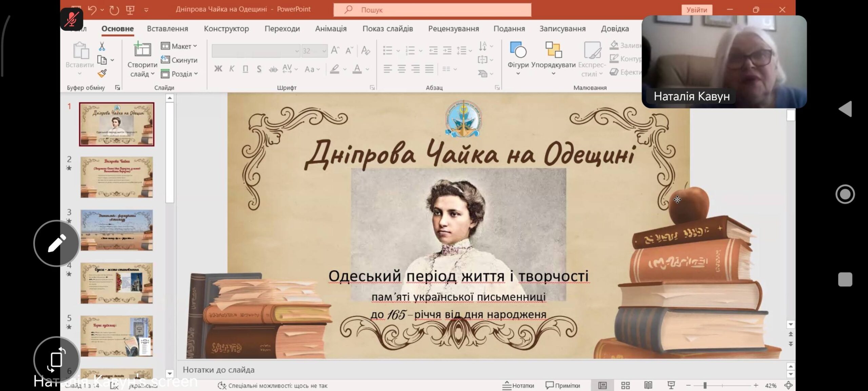Viewport: 868px width, 391px height.
Task: Switch to the Анімація tab
Action: [x=331, y=29]
